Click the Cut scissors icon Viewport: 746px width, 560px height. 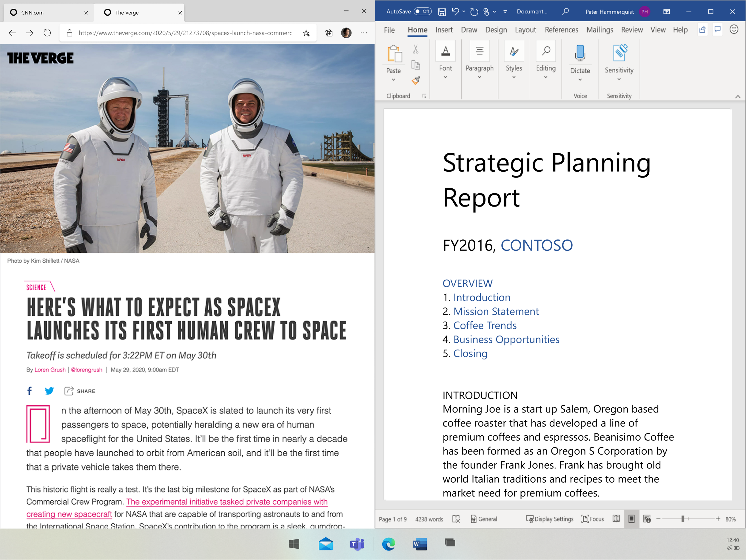415,50
